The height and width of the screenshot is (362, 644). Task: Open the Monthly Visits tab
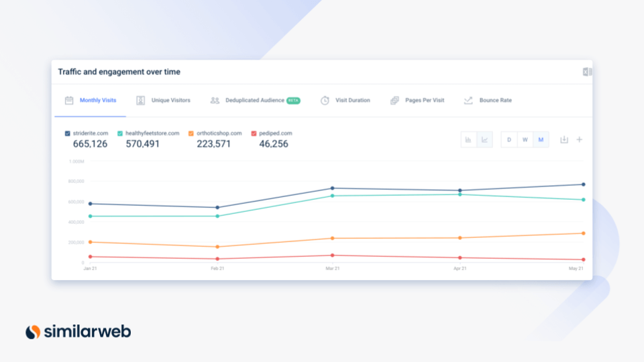91,100
